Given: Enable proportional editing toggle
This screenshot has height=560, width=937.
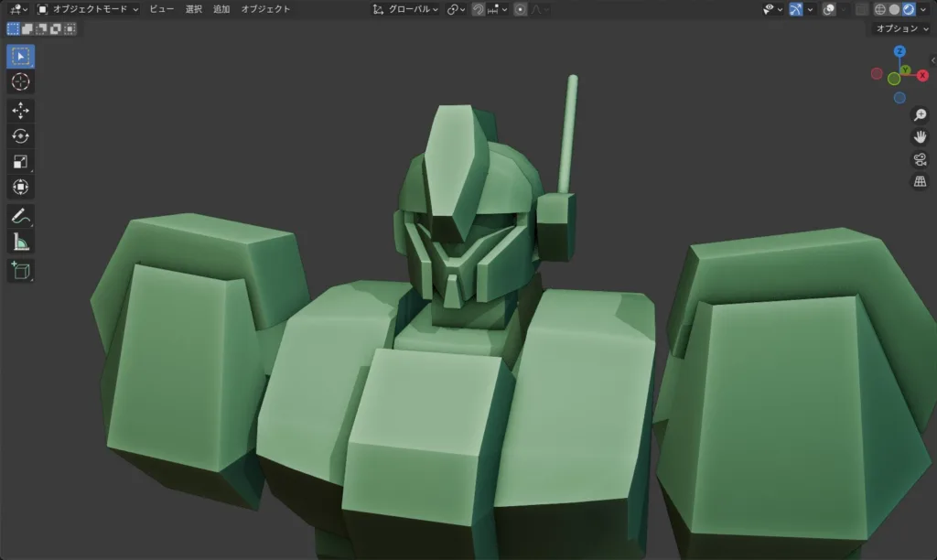Looking at the screenshot, I should tap(520, 9).
